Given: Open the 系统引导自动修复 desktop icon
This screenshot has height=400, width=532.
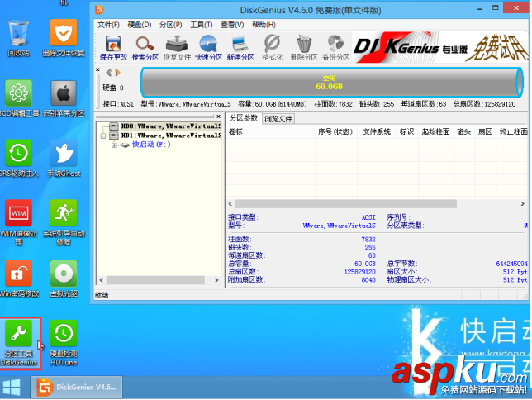Looking at the screenshot, I should pyautogui.click(x=64, y=223).
